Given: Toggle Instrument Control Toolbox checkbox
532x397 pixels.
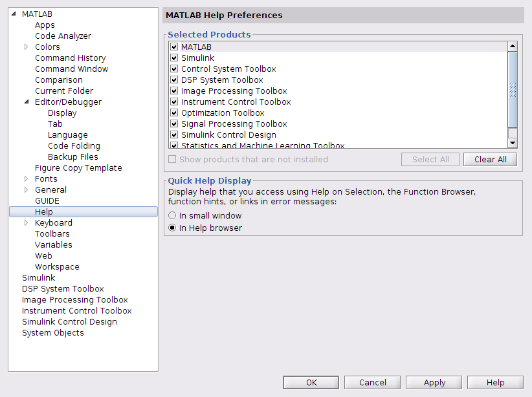Looking at the screenshot, I should tap(174, 102).
